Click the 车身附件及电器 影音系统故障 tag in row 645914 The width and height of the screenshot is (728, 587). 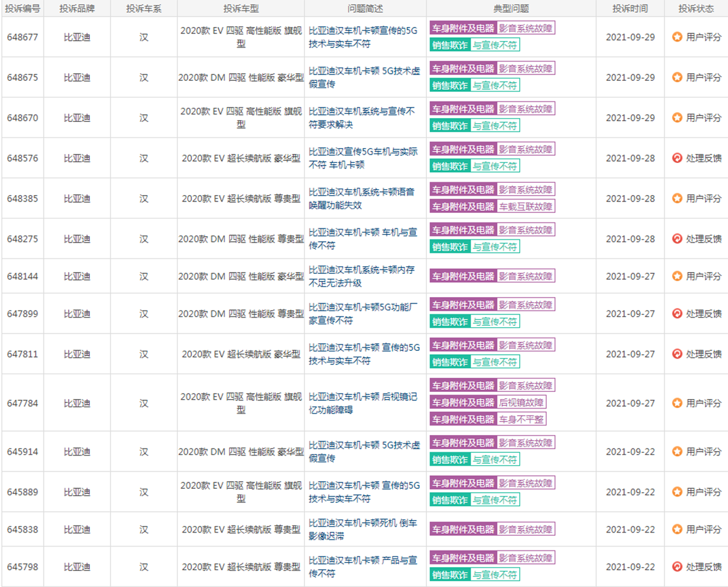(492, 443)
